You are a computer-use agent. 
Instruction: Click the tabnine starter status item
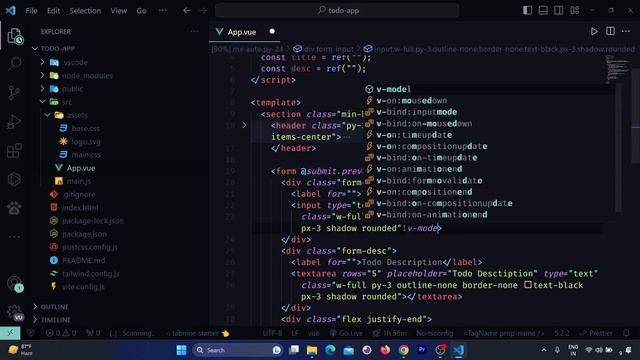[198, 333]
